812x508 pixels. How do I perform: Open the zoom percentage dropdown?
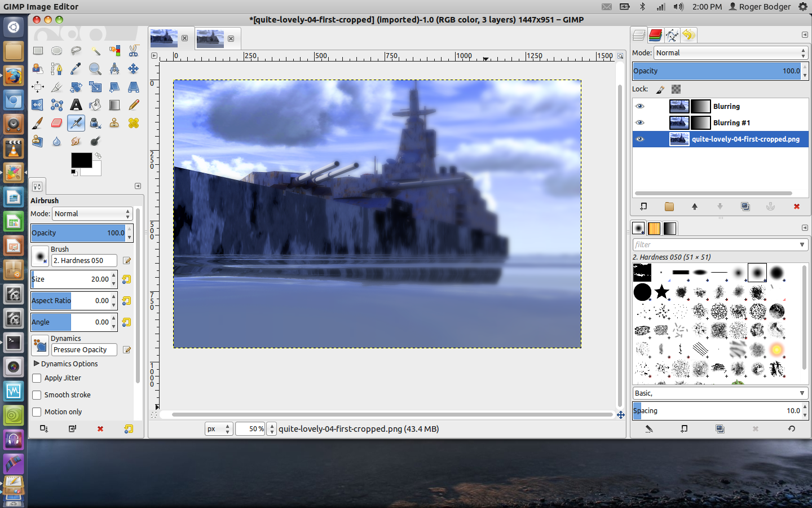pyautogui.click(x=272, y=429)
